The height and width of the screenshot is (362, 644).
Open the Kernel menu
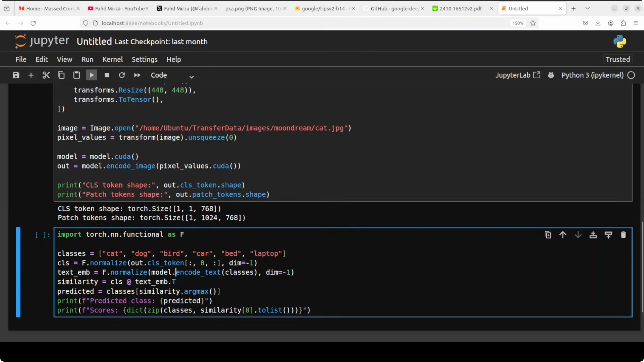112,59
